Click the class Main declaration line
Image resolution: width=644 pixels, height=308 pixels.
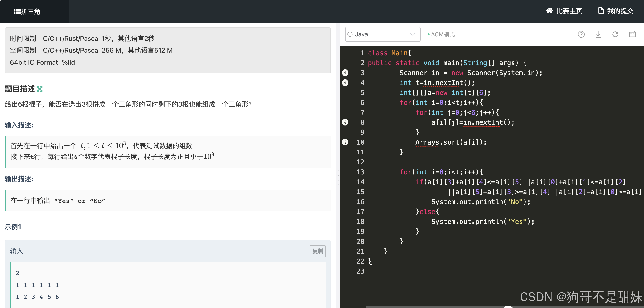tap(390, 53)
